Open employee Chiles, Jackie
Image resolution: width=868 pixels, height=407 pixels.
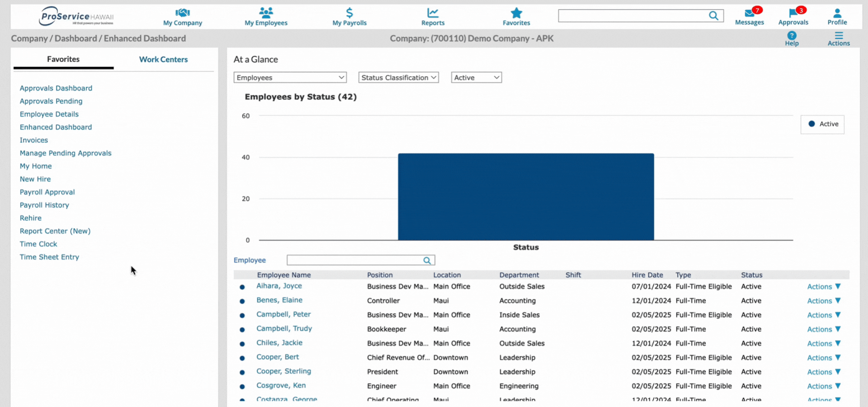click(x=279, y=343)
